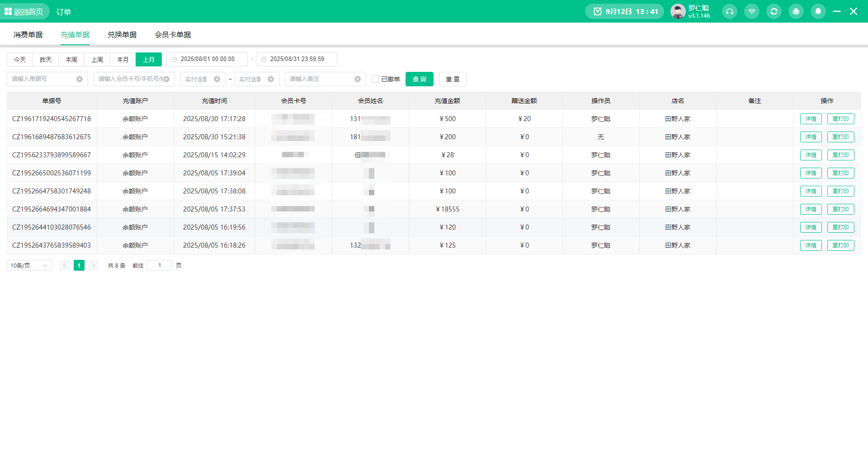Click the green 查询 button
The width and height of the screenshot is (868, 470).
pyautogui.click(x=419, y=79)
